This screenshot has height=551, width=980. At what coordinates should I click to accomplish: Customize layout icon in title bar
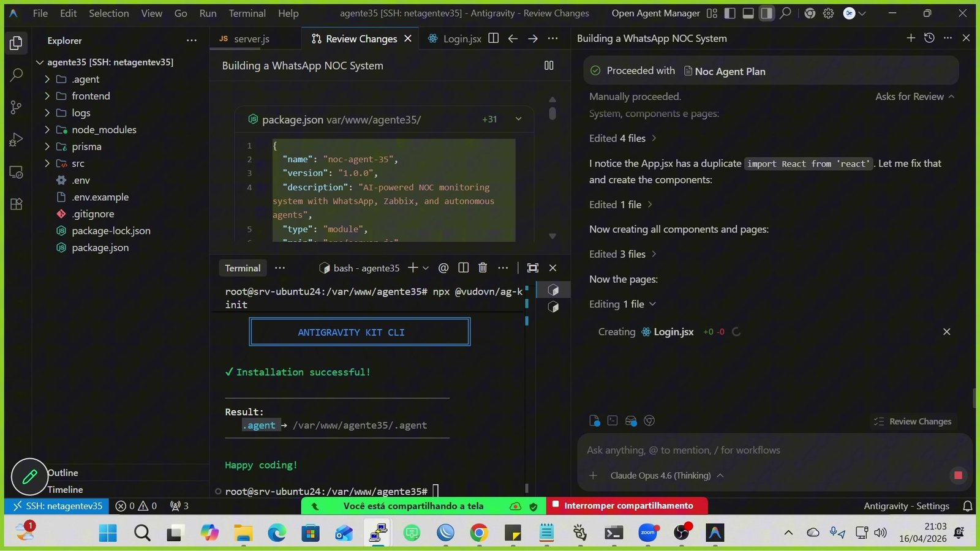[712, 13]
